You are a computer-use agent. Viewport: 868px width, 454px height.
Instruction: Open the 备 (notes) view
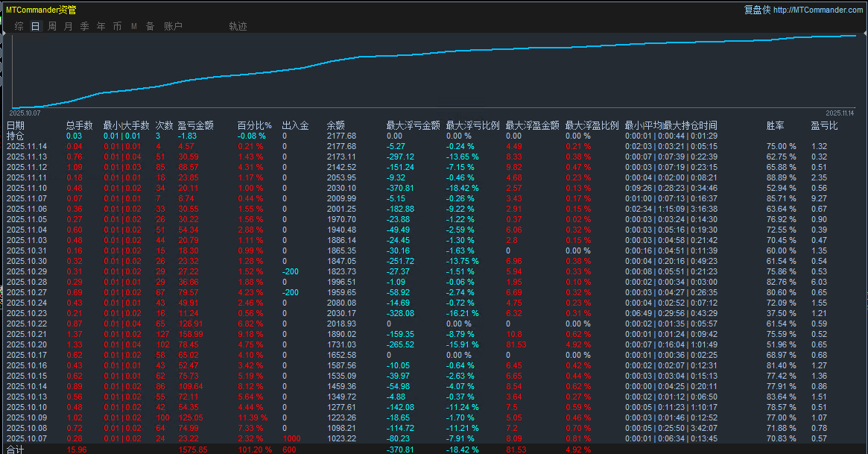click(x=150, y=25)
